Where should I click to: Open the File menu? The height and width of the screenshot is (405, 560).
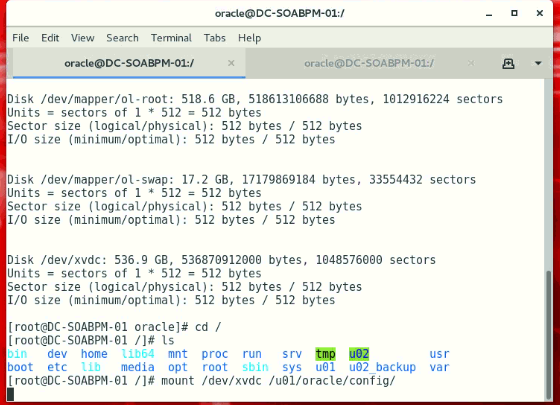coord(20,38)
